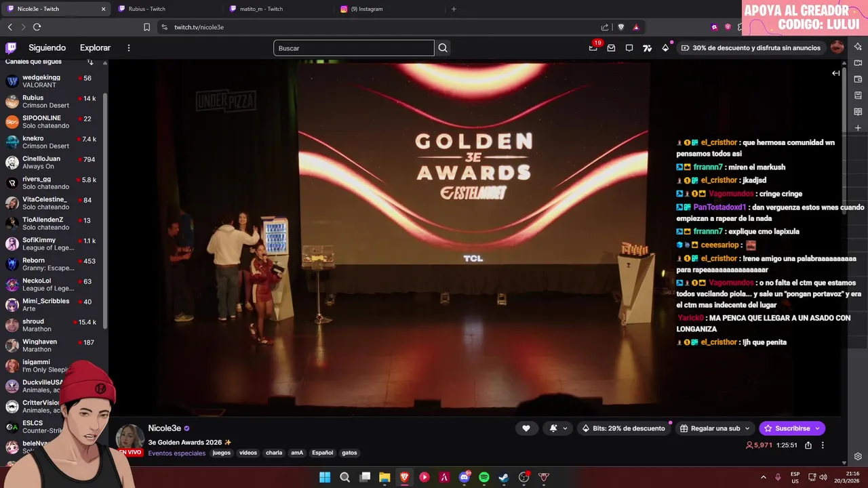Share this page from address bar icon
The image size is (868, 488).
[605, 27]
